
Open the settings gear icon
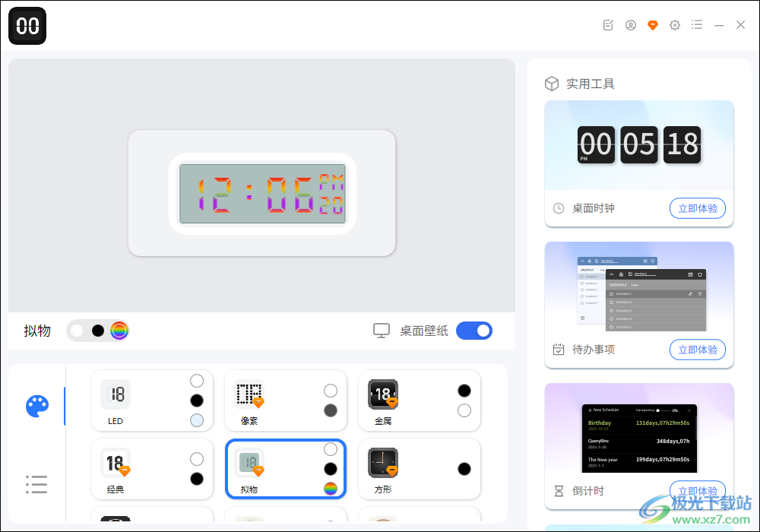point(675,24)
